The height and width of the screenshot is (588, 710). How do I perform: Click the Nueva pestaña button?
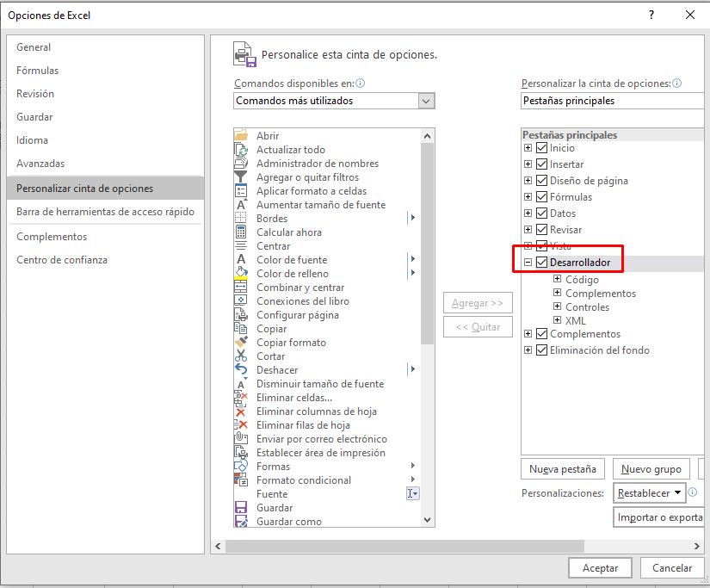pyautogui.click(x=562, y=469)
